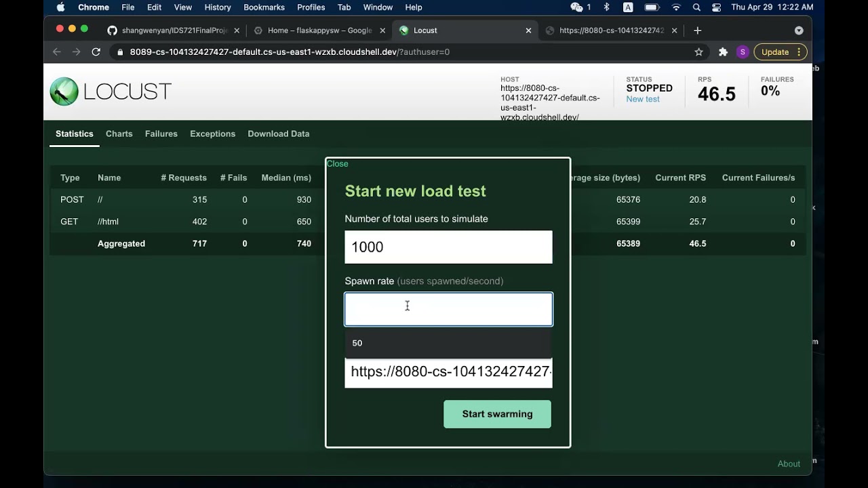This screenshot has height=488, width=868.
Task: Sort by the # Requests column
Action: (184, 178)
